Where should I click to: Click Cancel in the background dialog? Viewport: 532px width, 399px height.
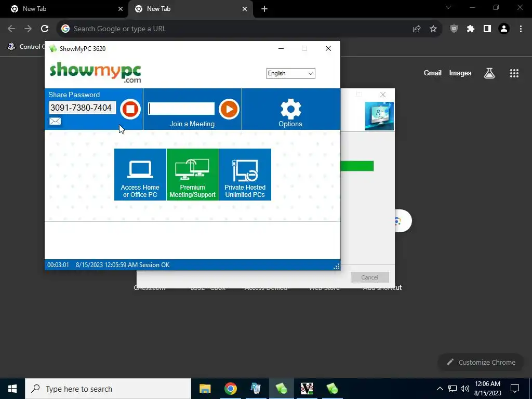pos(370,277)
